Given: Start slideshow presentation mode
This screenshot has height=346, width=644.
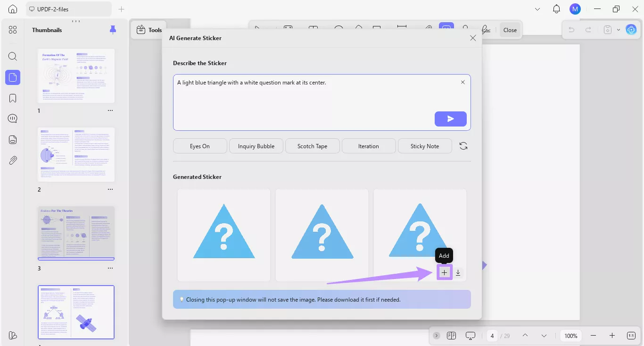Looking at the screenshot, I should [x=471, y=336].
